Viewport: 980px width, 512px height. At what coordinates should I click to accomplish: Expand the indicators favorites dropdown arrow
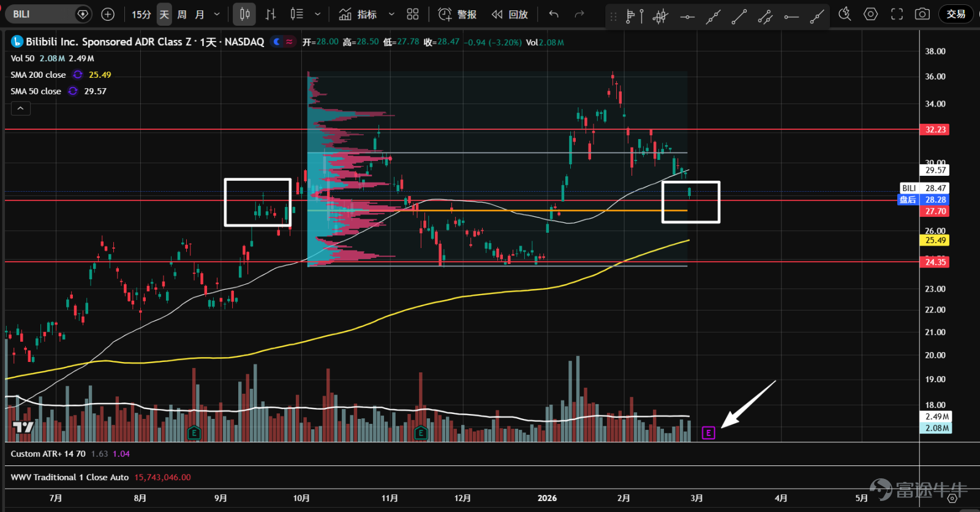(x=391, y=14)
